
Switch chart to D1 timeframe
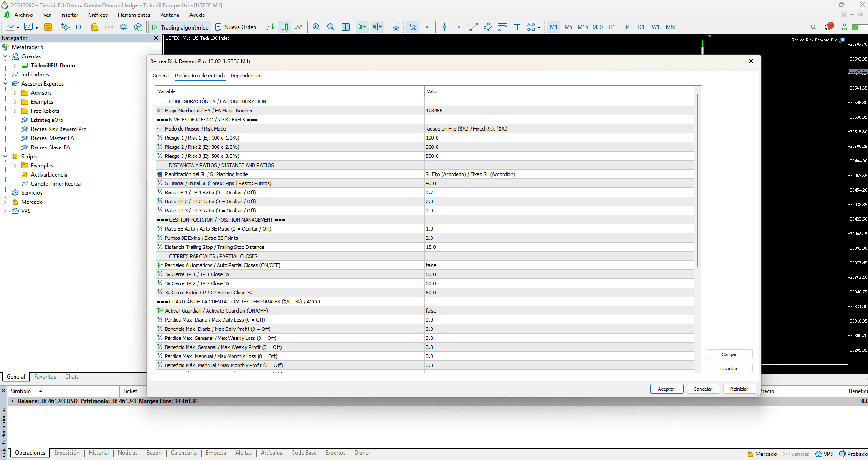(641, 27)
